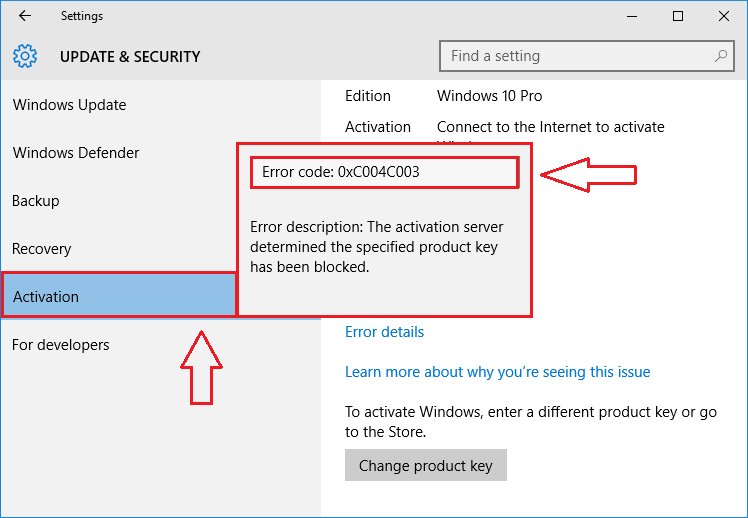Focus the Find a setting search box
The image size is (748, 518).
point(586,56)
